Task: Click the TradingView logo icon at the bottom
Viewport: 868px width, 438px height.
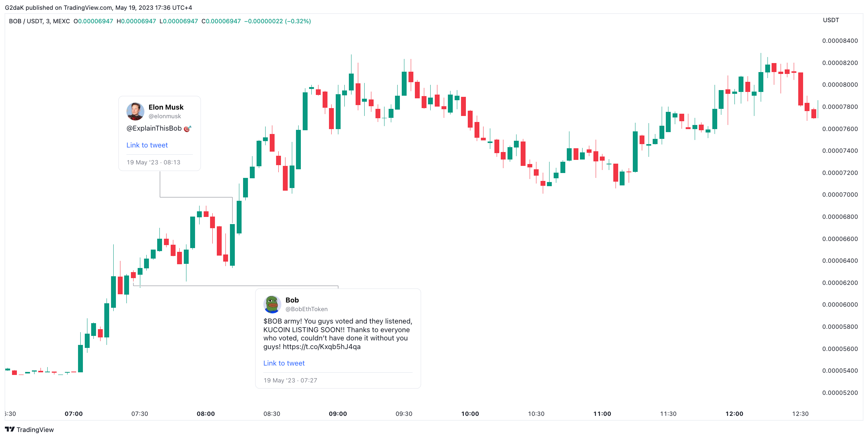Action: click(x=10, y=429)
